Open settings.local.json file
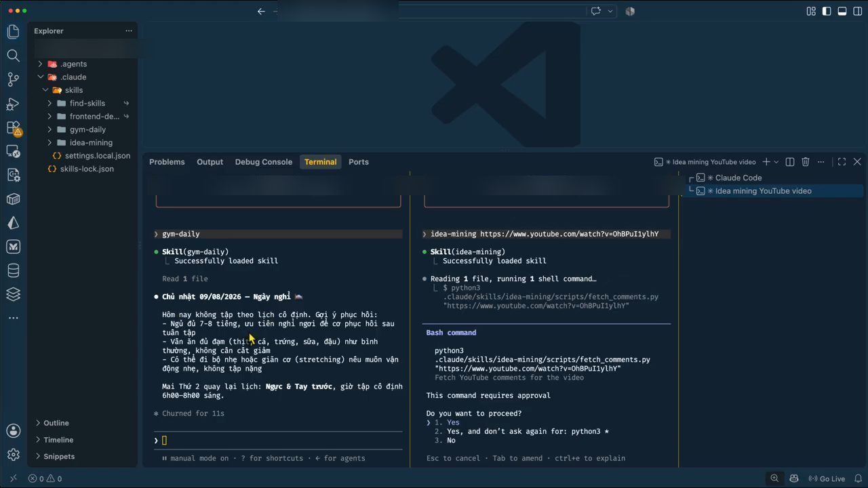868x488 pixels. tap(97, 156)
